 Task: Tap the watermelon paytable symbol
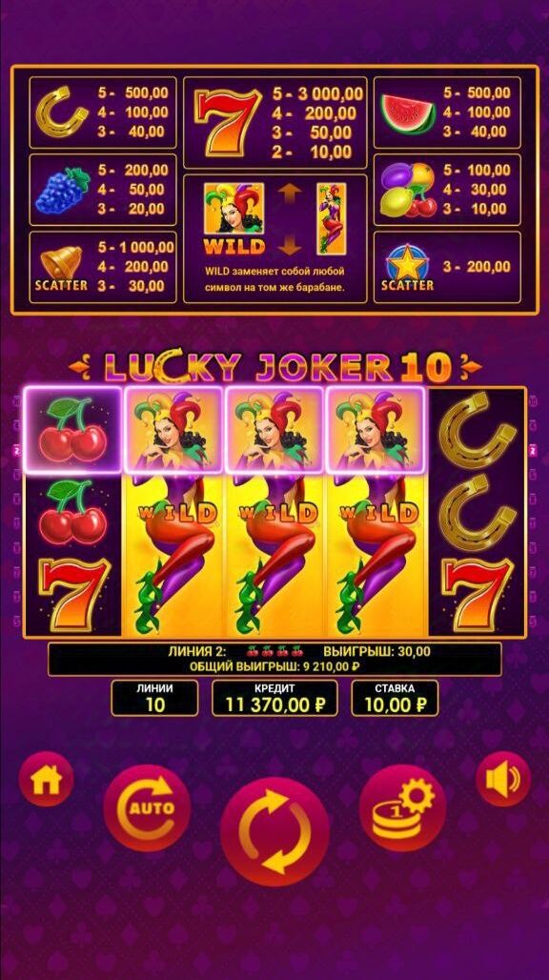tap(408, 113)
